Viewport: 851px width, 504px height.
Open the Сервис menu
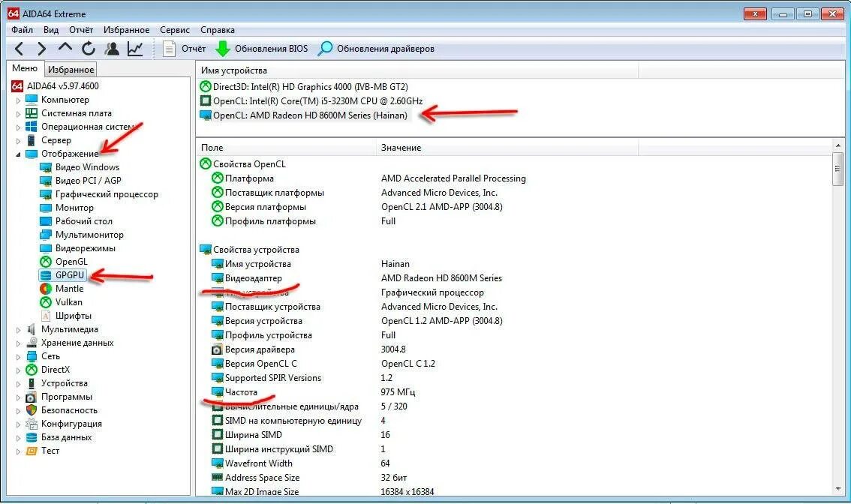(x=175, y=30)
